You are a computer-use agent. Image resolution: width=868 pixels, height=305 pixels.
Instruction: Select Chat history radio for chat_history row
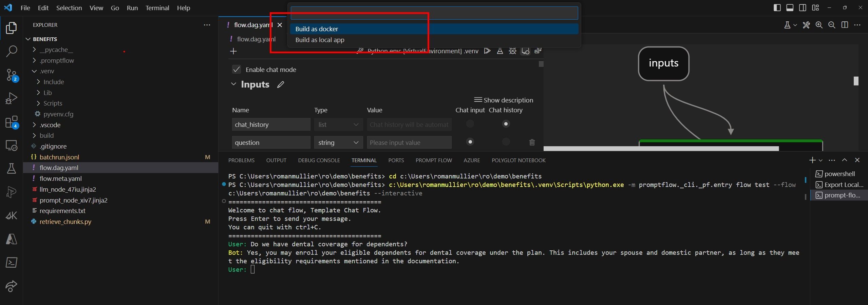506,124
